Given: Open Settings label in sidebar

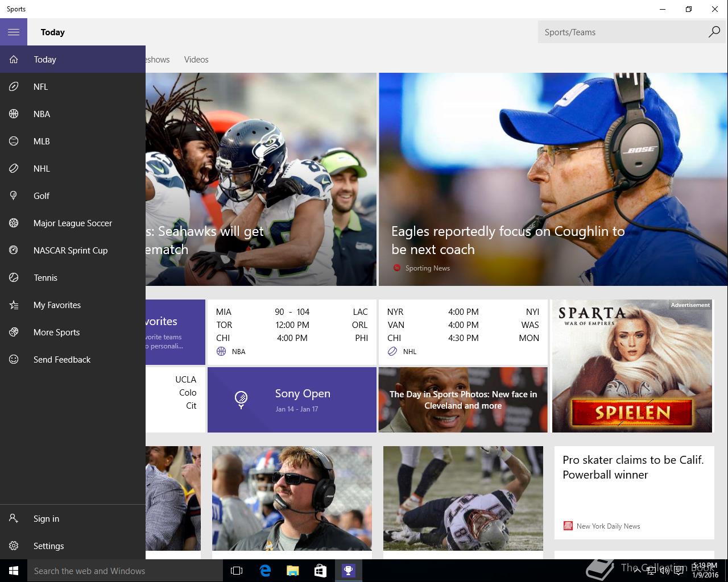Looking at the screenshot, I should 48,546.
